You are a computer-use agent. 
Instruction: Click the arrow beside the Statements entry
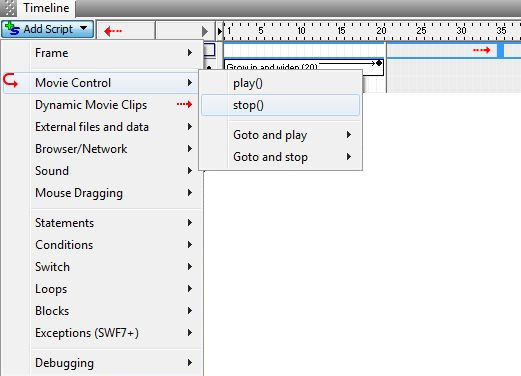click(x=190, y=223)
